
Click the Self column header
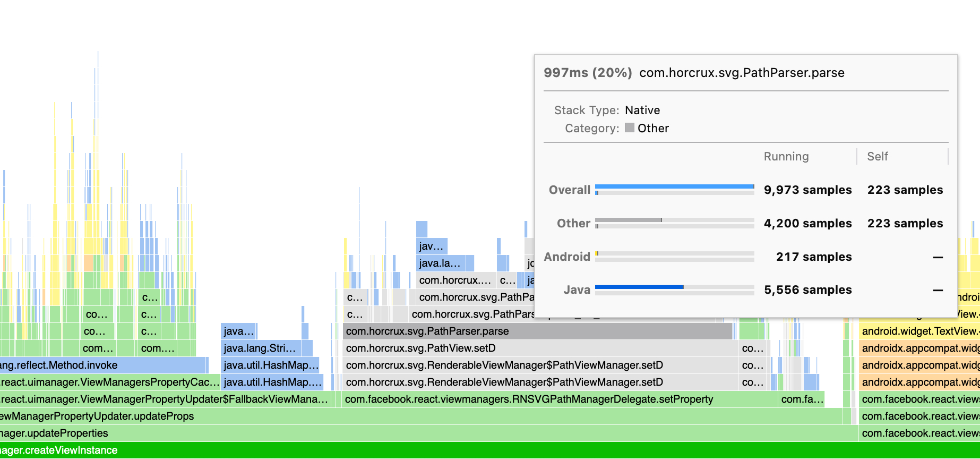click(878, 157)
